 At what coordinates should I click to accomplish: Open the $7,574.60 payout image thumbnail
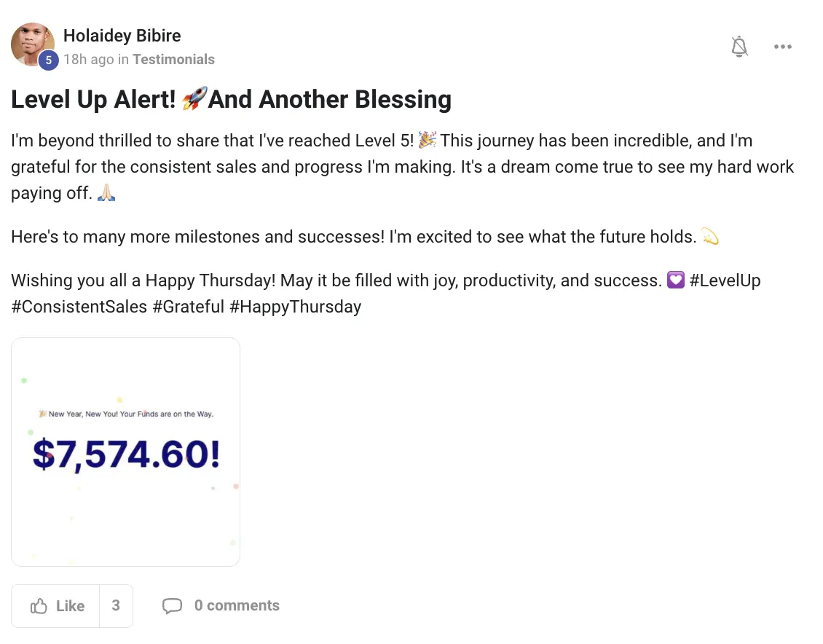125,452
